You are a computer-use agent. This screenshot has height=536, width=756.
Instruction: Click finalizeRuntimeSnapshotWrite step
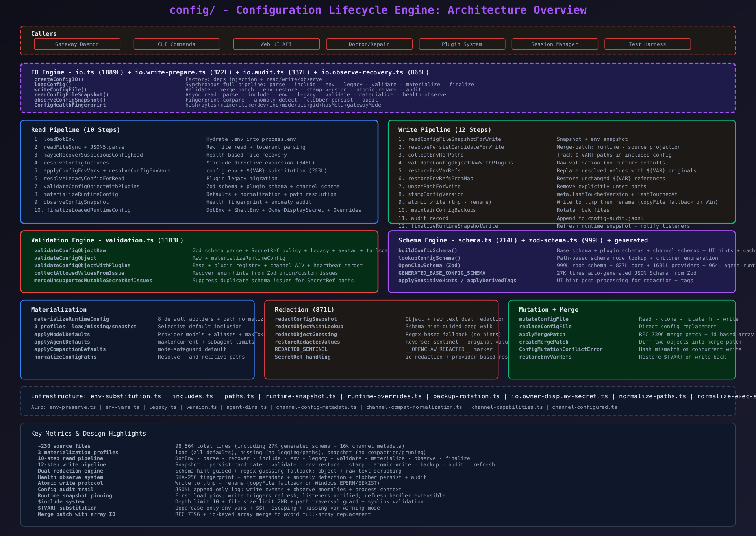pos(448,226)
